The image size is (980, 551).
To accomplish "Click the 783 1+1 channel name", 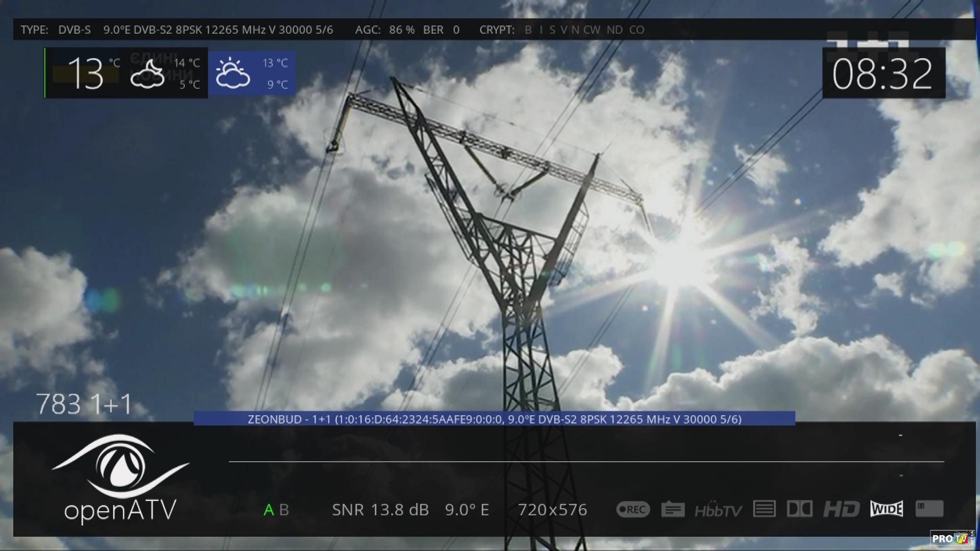I will coord(84,405).
